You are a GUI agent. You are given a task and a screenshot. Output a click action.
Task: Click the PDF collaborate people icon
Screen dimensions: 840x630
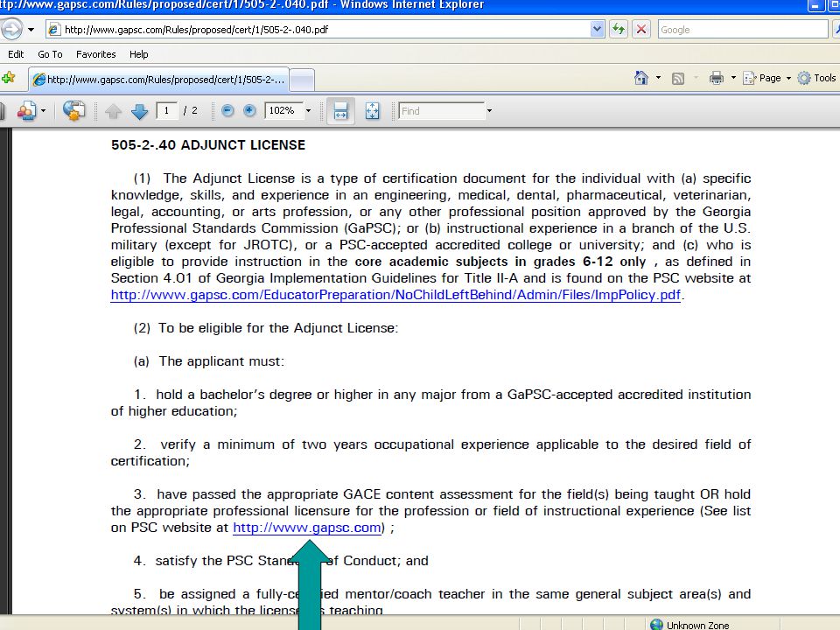tap(26, 111)
